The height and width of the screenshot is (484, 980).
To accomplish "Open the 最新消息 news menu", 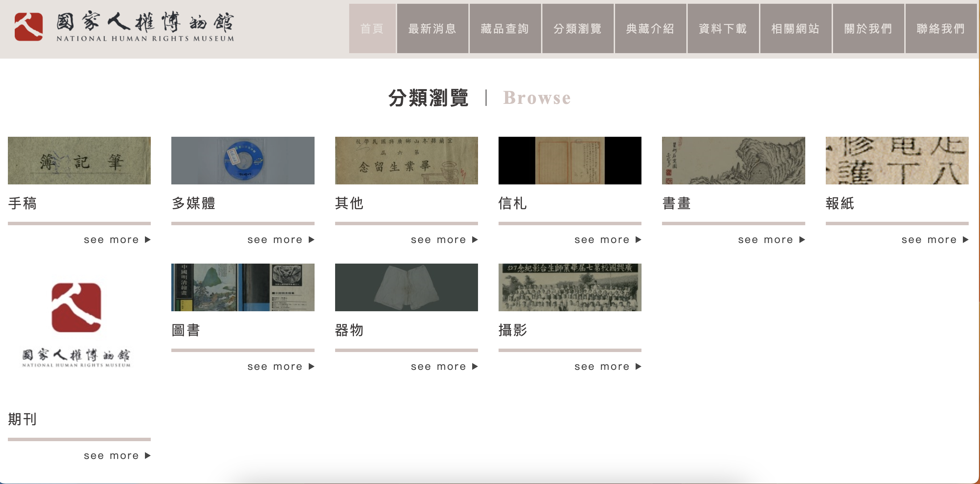I will (432, 28).
